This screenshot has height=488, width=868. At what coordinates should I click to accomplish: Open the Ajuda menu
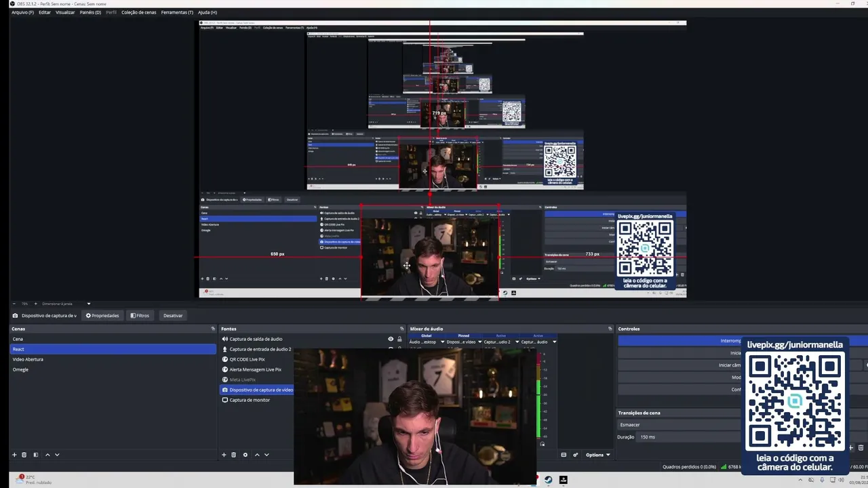click(x=208, y=12)
